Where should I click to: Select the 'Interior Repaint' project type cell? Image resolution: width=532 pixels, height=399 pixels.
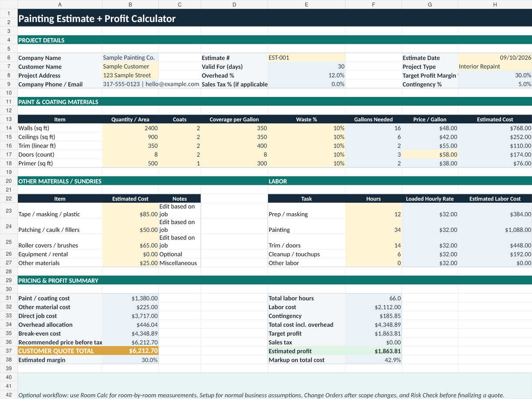tap(495, 66)
